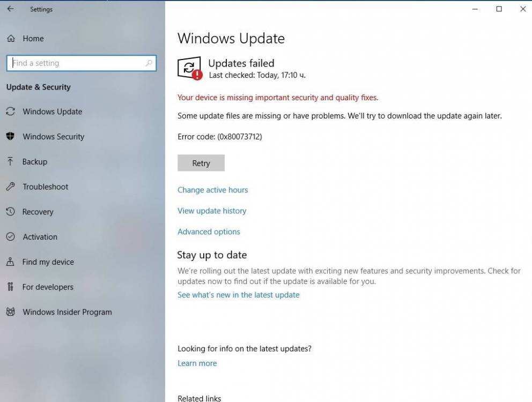This screenshot has height=402, width=532.
Task: Click the Update & Security heading
Action: 38,87
